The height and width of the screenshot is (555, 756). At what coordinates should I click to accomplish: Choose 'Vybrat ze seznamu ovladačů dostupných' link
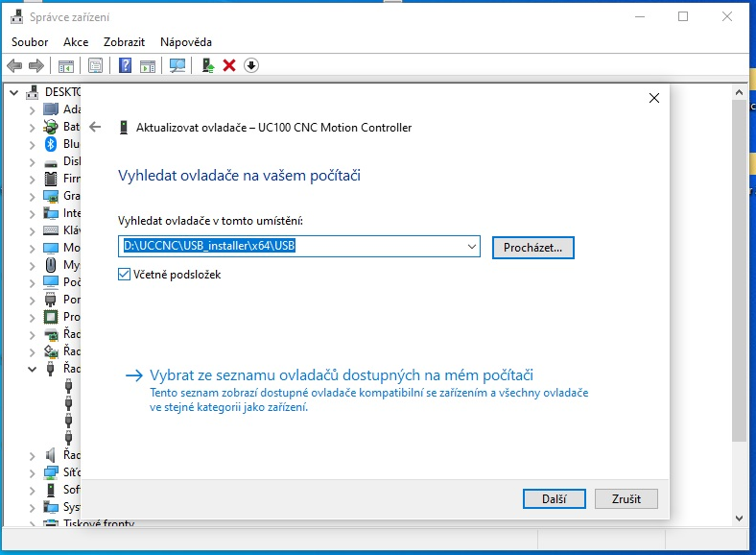pos(342,375)
